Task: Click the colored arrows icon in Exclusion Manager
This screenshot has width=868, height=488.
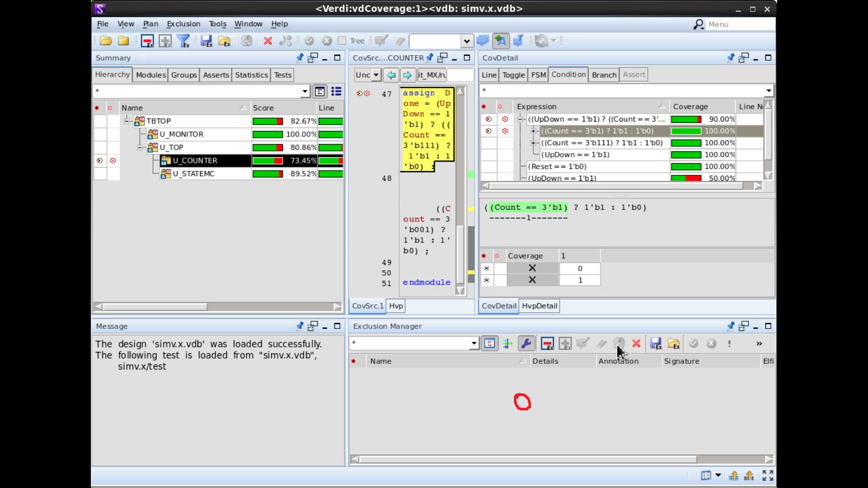Action: pyautogui.click(x=508, y=344)
